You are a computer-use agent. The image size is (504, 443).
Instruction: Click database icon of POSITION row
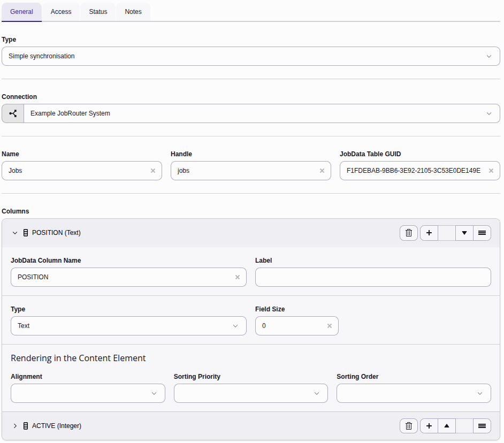pyautogui.click(x=26, y=233)
